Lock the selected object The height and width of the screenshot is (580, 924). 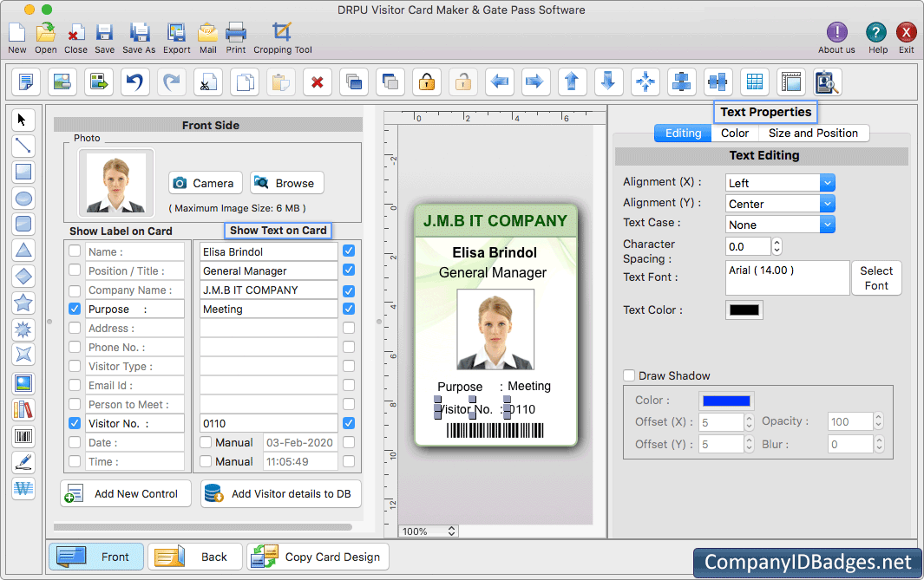(427, 81)
